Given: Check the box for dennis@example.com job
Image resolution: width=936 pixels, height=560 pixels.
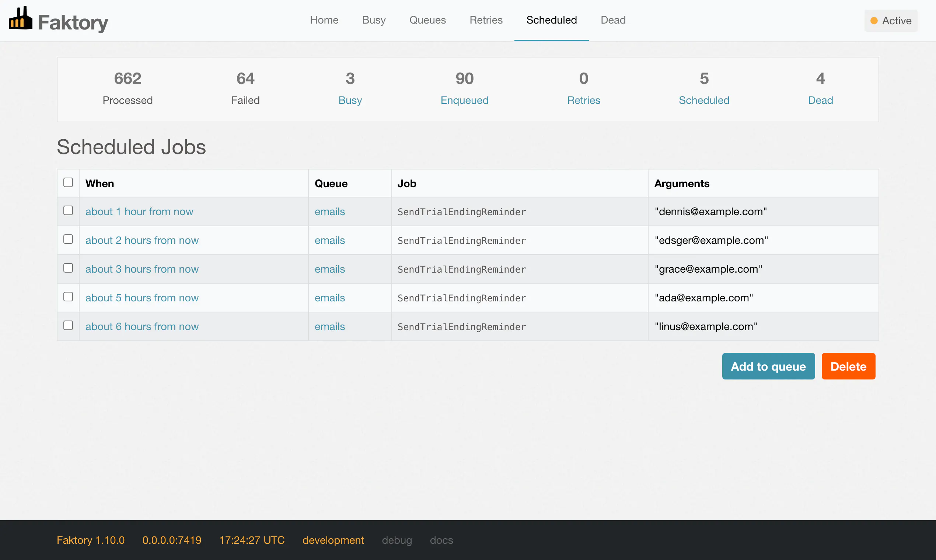Looking at the screenshot, I should pos(68,211).
